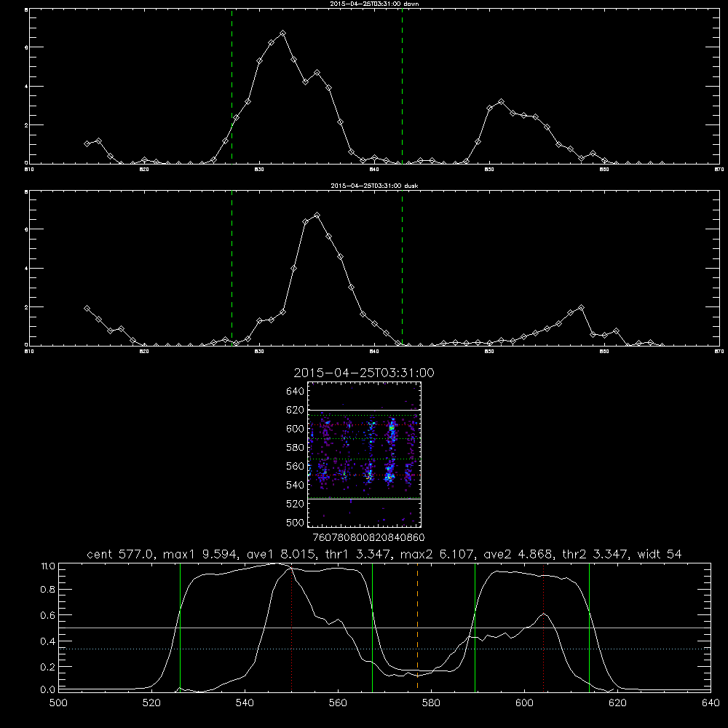Screen dimensions: 728x728
Task: Click bottom plot x-axis label "620"
Action: tap(617, 703)
